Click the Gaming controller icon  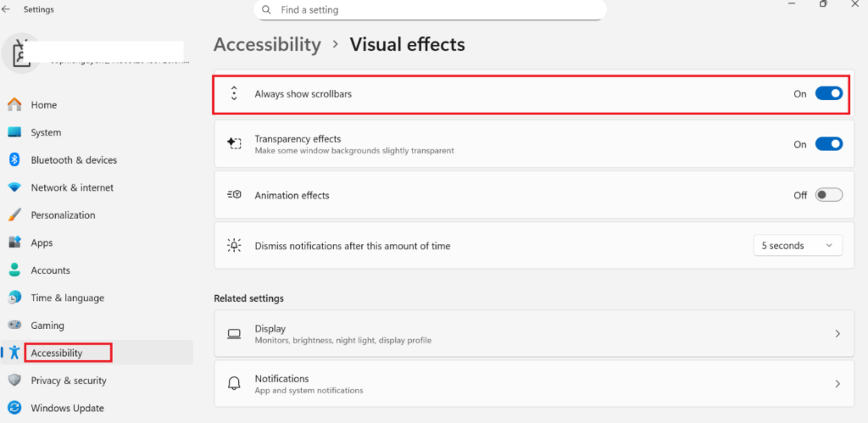pos(14,326)
